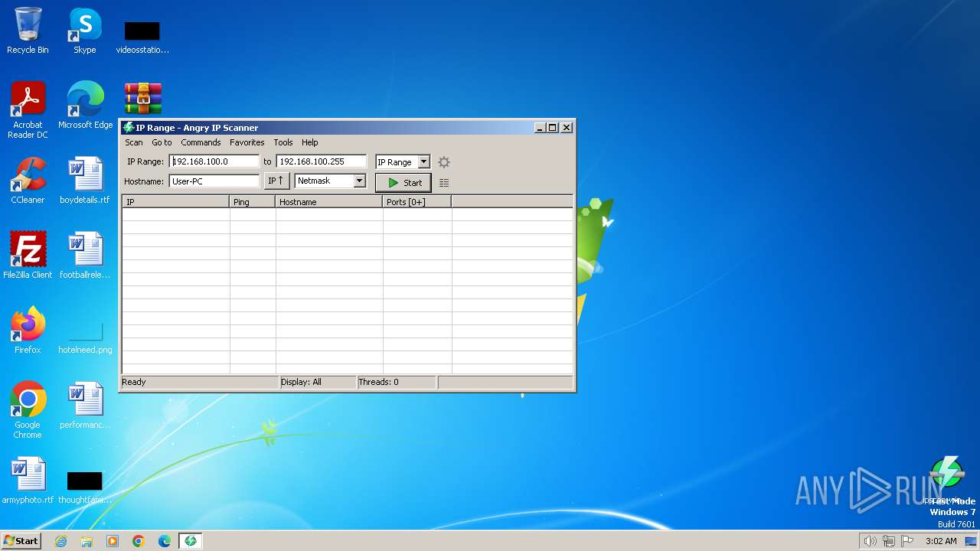Open the hotelneed.png image file
The height and width of the screenshot is (551, 980).
(x=85, y=337)
